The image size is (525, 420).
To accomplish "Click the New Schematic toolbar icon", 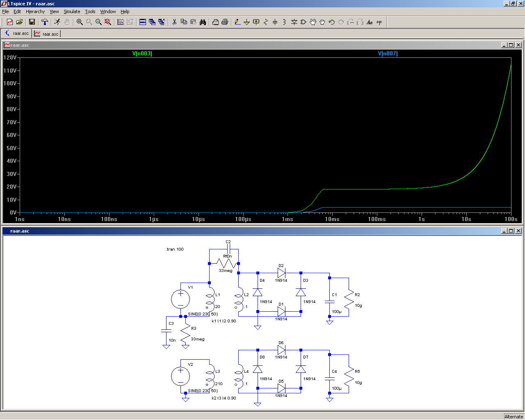I will click(x=10, y=22).
